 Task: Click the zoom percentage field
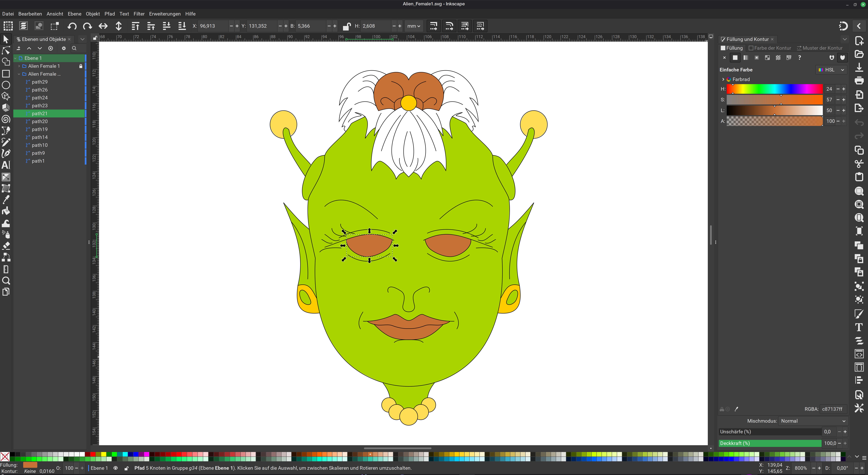tap(801, 468)
